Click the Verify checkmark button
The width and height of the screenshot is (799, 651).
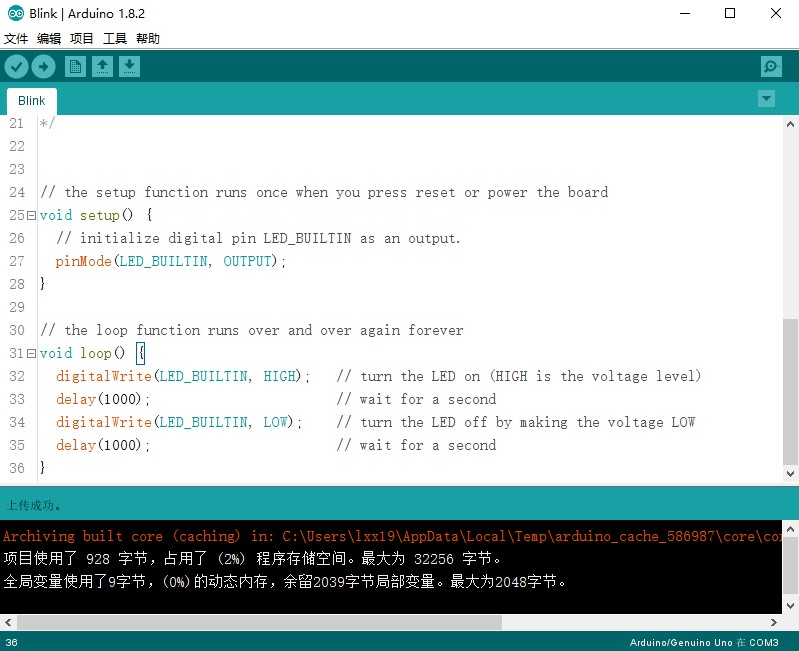(16, 67)
